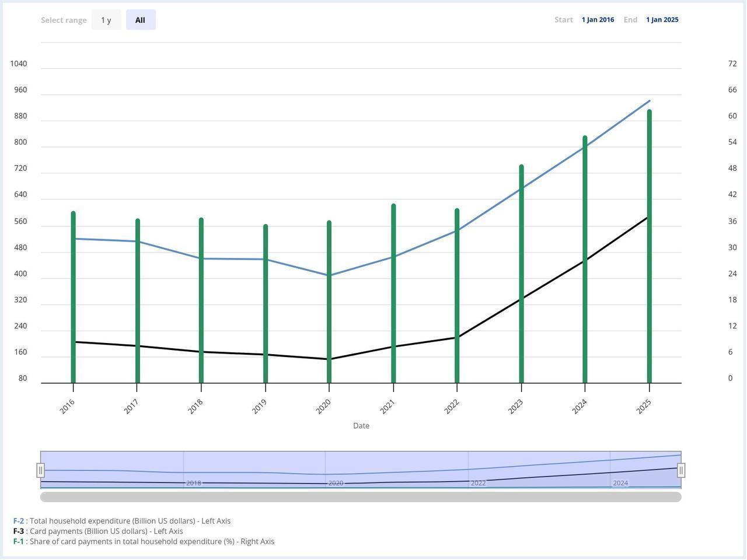Click the 2023 green bar
The width and height of the screenshot is (747, 560).
[521, 274]
